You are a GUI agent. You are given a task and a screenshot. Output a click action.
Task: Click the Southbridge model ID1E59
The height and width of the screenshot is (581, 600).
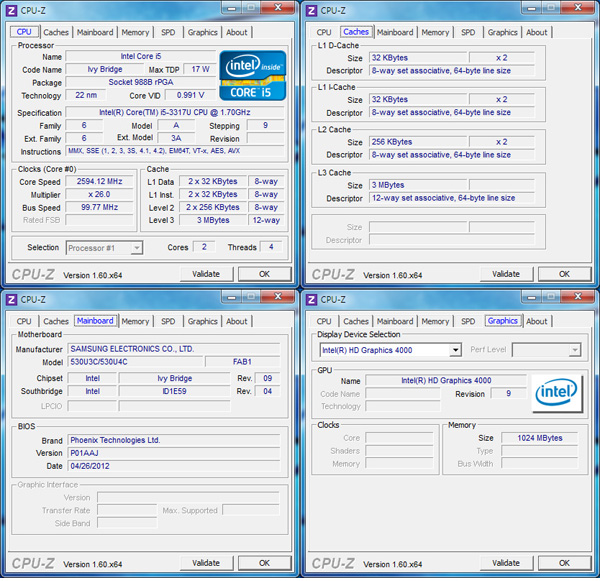[x=174, y=391]
